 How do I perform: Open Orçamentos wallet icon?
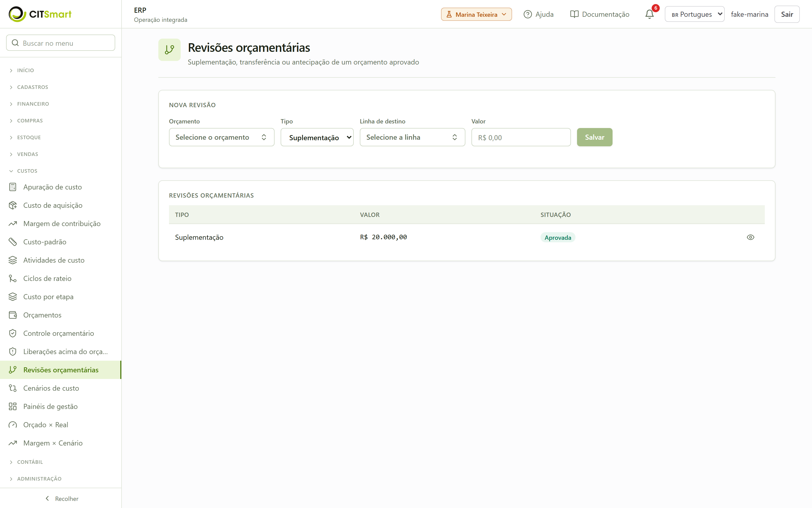click(x=13, y=315)
